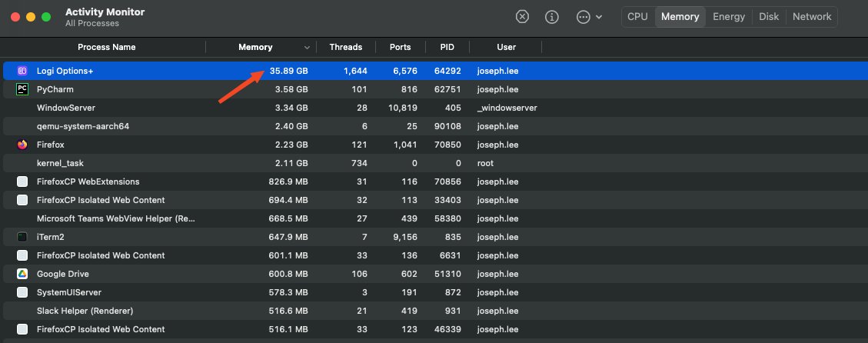Click the 10,819 ports value
This screenshot has width=868, height=343.
click(x=403, y=108)
